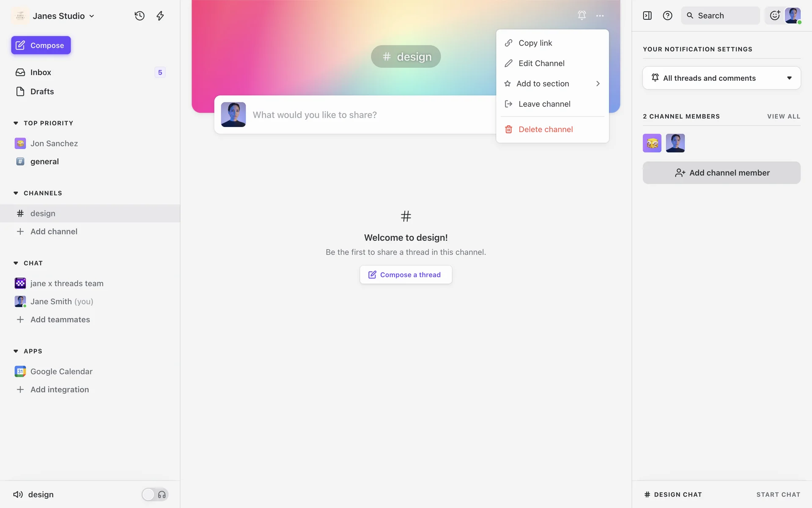812x508 pixels.
Task: Click the Add channel member button
Action: pos(721,173)
